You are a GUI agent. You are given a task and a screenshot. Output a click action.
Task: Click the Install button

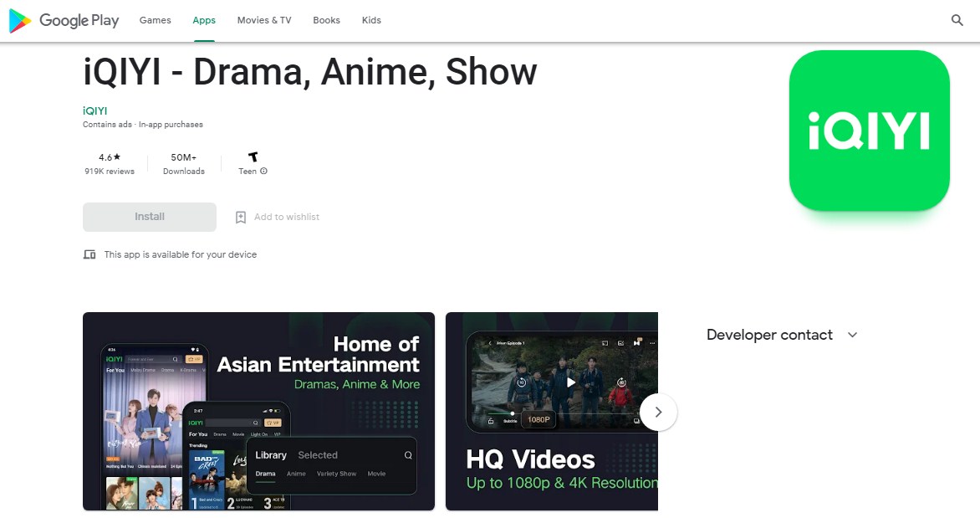[x=150, y=217]
